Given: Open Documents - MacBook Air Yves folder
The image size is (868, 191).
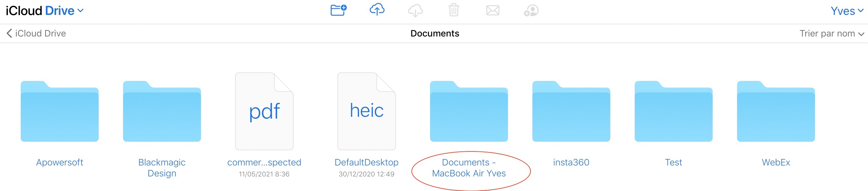Looking at the screenshot, I should [469, 112].
